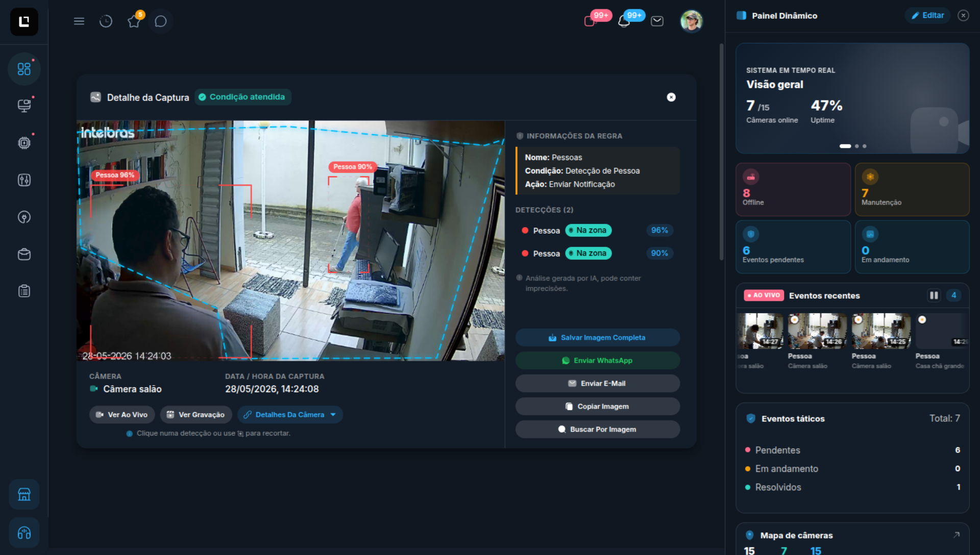
Task: Open the history clock icon
Action: [106, 21]
